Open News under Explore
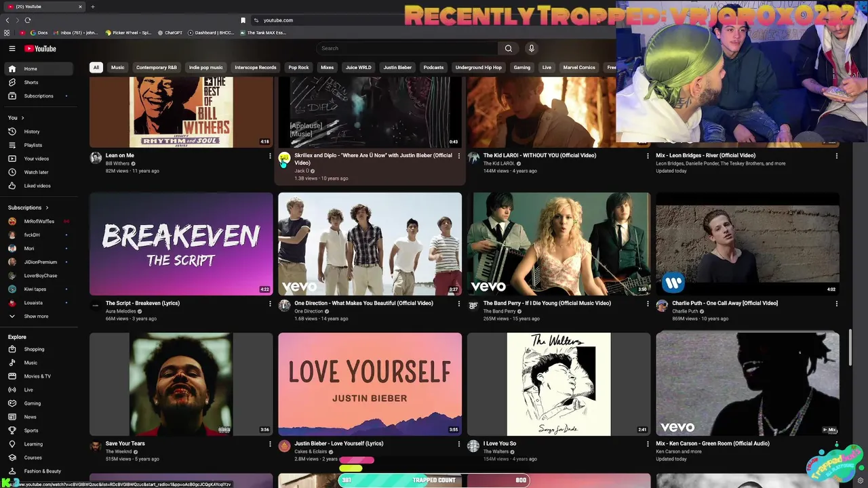The height and width of the screenshot is (488, 868). (x=38, y=417)
